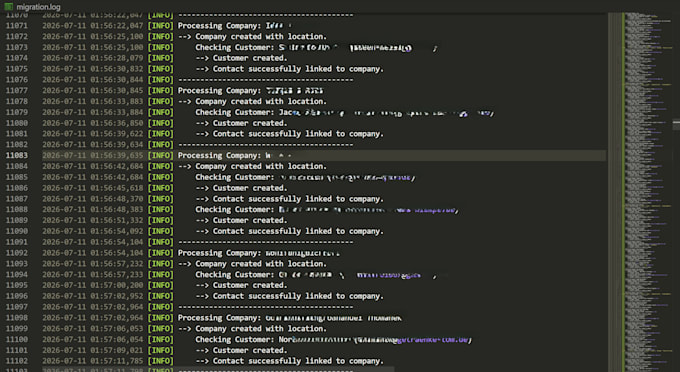The image size is (680, 372).
Task: Click "Contact successfully linked to company." on line 11090
Action: [298, 232]
